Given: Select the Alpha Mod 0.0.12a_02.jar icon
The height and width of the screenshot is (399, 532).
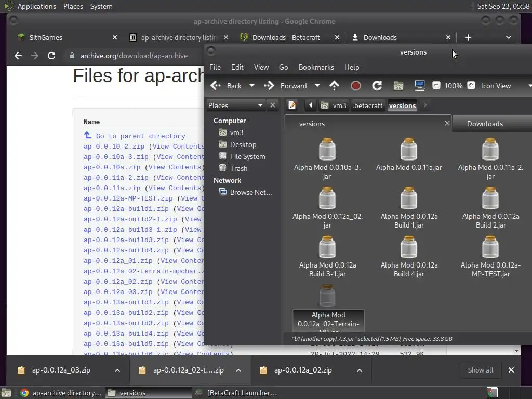Looking at the screenshot, I should coord(327,208).
